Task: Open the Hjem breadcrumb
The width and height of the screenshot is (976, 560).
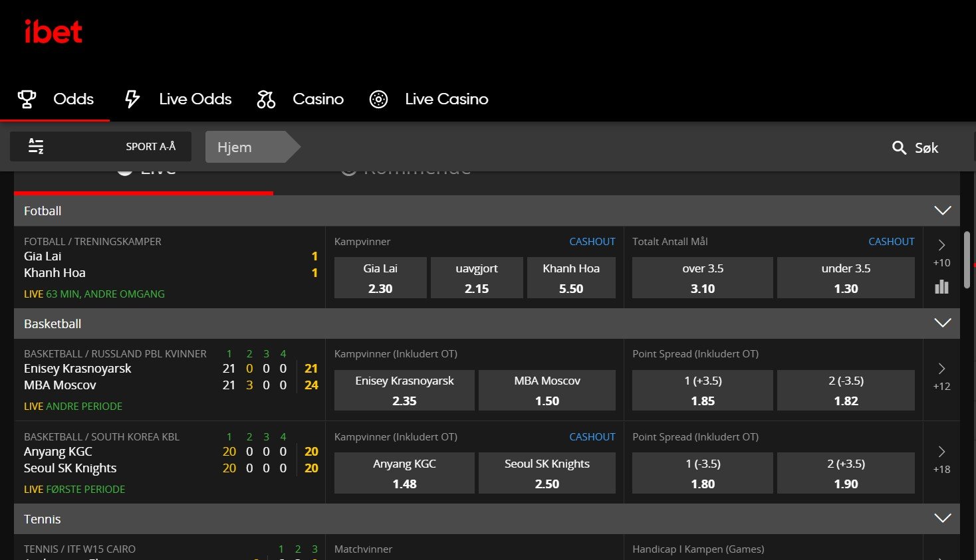Action: pos(234,147)
